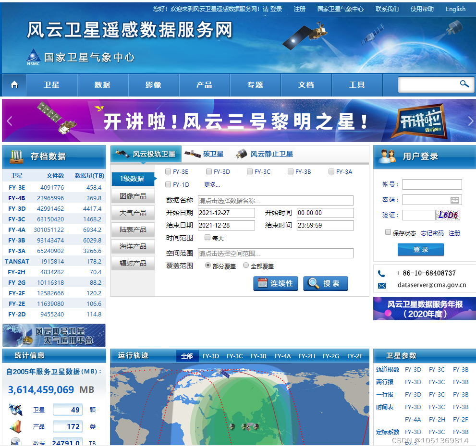Image resolution: width=476 pixels, height=448 pixels.
Task: Open the English version link
Action: (x=455, y=9)
